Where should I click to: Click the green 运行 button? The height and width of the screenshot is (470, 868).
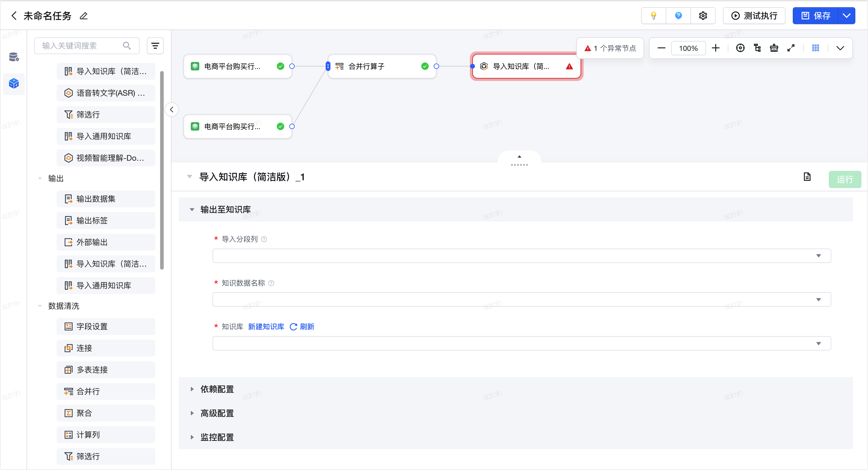pos(845,179)
